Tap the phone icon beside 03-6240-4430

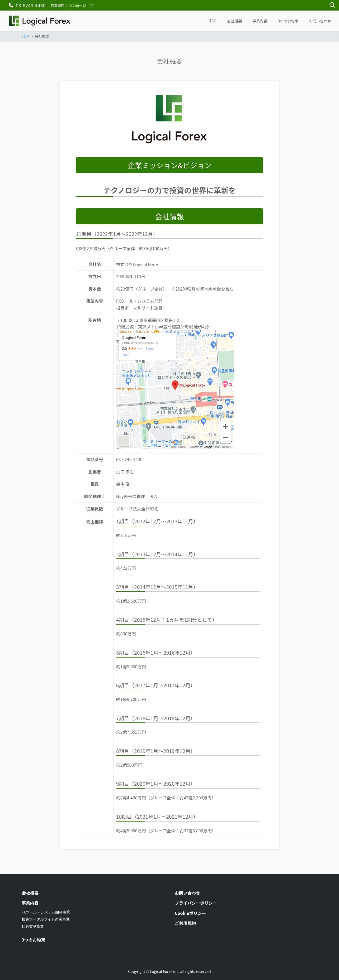point(11,5)
